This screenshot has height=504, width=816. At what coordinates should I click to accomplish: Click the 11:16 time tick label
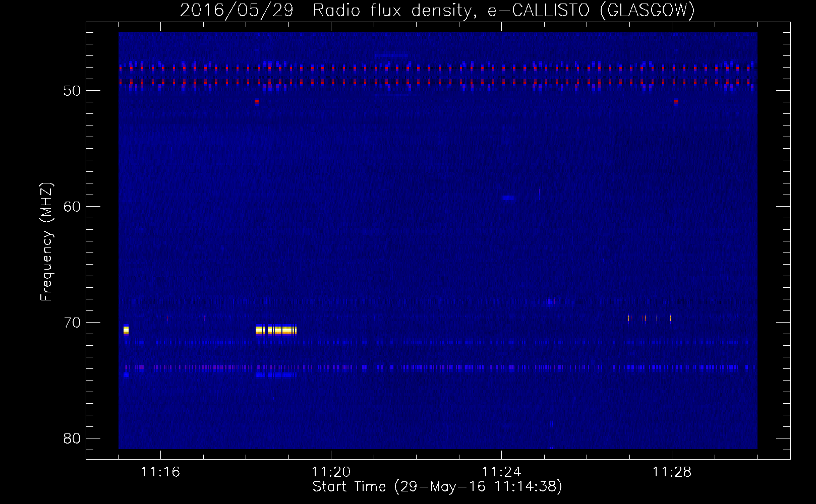[x=160, y=472]
